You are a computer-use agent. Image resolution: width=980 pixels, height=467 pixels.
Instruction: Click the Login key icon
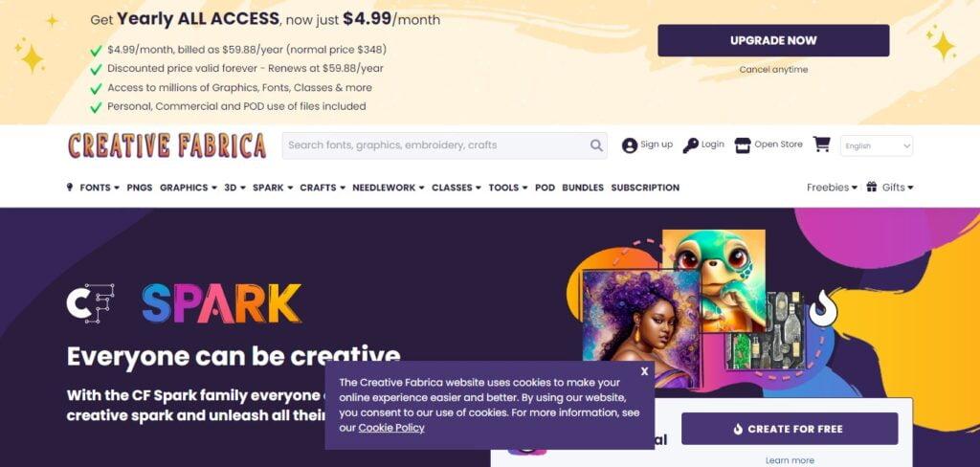tap(691, 145)
